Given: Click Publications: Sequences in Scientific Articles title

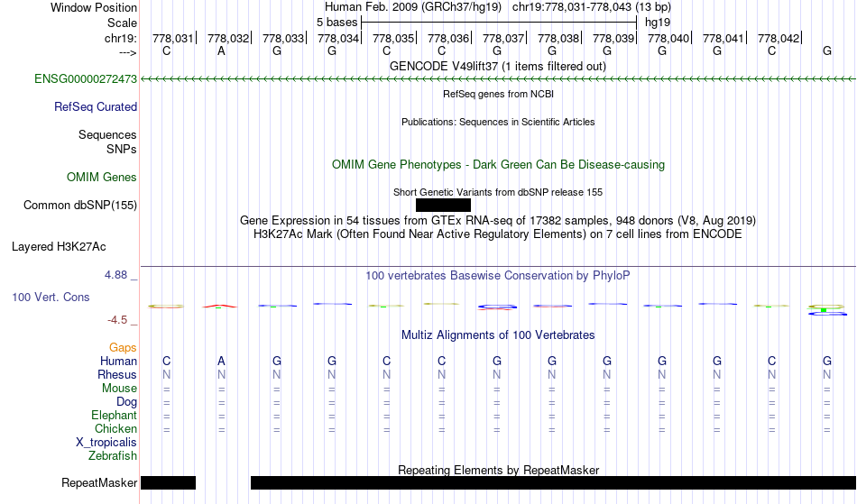Looking at the screenshot, I should click(x=498, y=122).
